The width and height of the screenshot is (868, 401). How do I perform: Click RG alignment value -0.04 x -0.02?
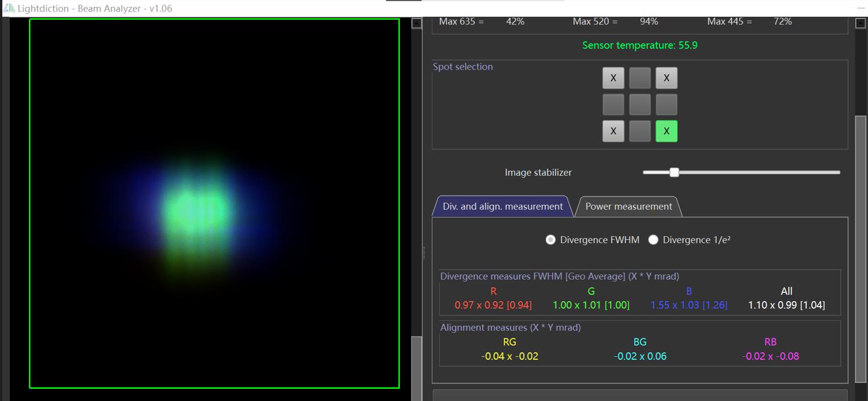pyautogui.click(x=510, y=356)
